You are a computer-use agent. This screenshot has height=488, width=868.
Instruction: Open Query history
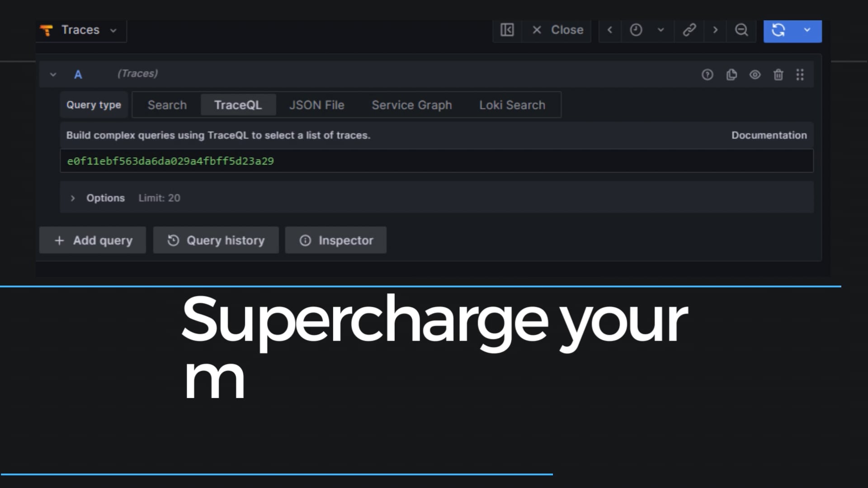point(216,240)
